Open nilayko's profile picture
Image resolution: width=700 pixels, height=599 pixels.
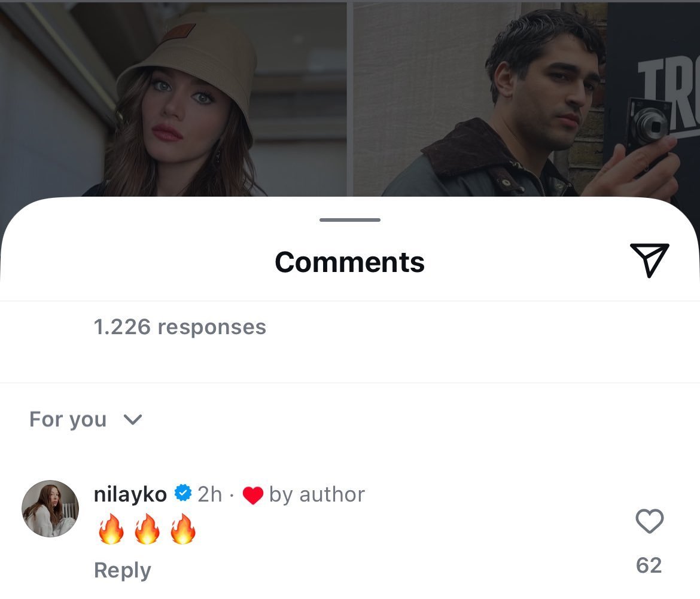tap(50, 508)
